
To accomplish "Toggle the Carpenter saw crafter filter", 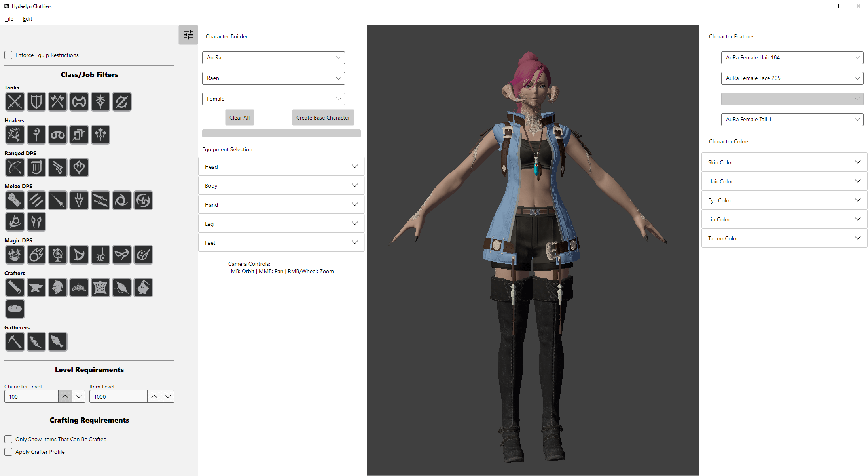I will (15, 288).
